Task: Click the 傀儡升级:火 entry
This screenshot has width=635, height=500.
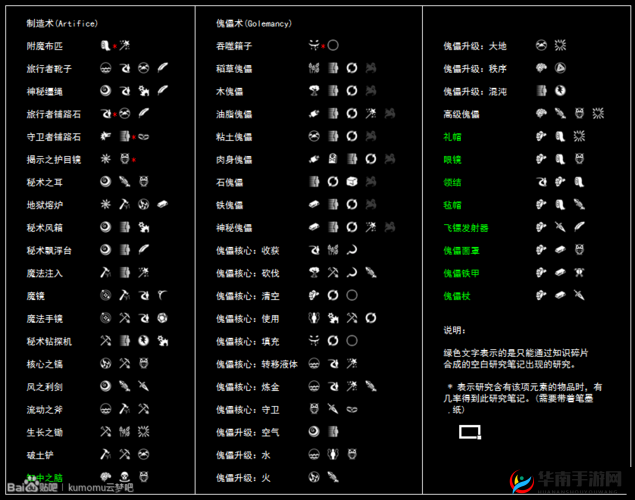Action: (x=243, y=478)
